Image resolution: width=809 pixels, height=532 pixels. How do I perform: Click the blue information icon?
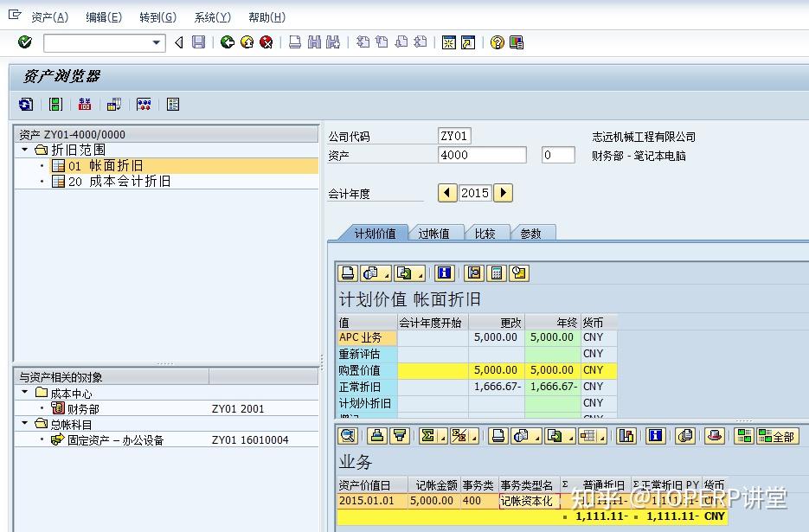(x=445, y=272)
